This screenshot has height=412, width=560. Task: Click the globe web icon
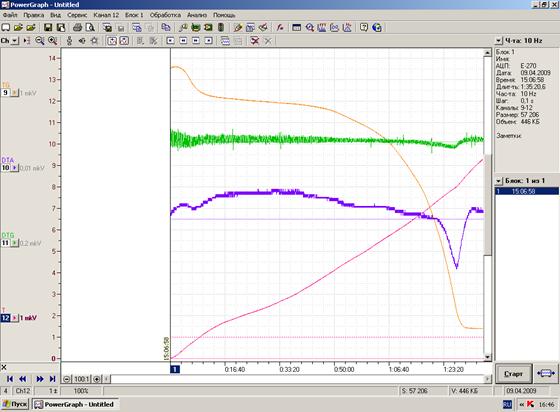click(377, 27)
